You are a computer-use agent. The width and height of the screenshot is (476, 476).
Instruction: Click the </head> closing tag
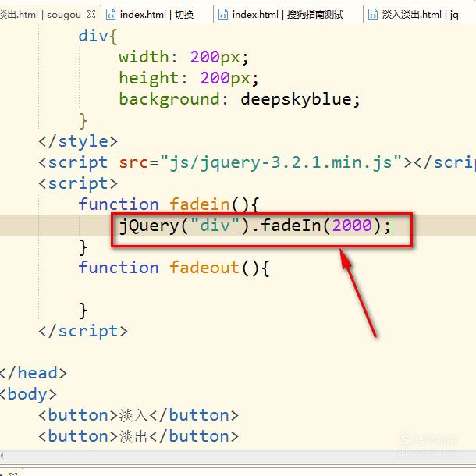pos(33,373)
